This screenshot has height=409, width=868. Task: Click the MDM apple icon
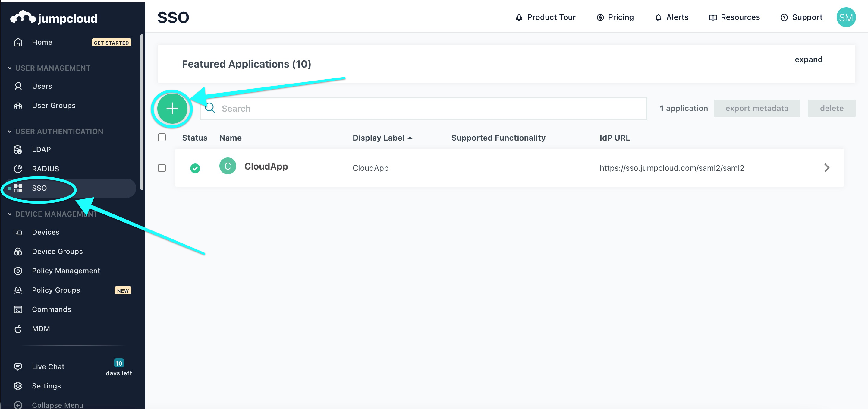click(x=18, y=329)
